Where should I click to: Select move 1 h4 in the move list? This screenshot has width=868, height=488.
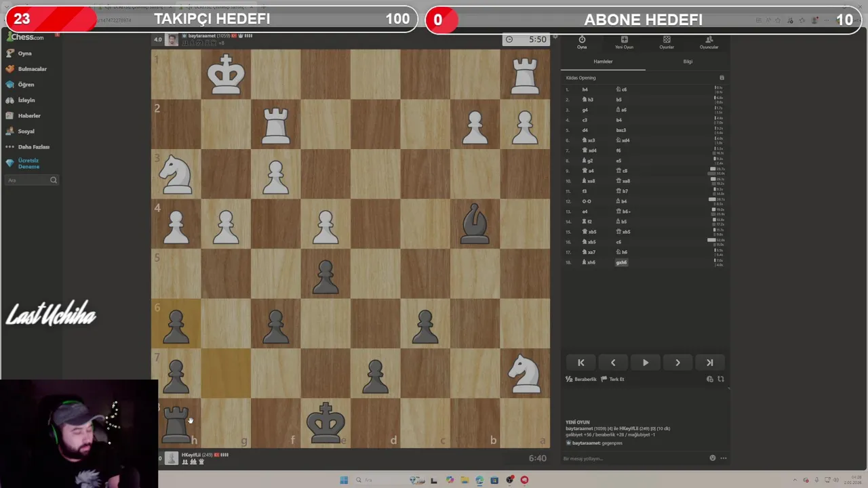(x=585, y=89)
